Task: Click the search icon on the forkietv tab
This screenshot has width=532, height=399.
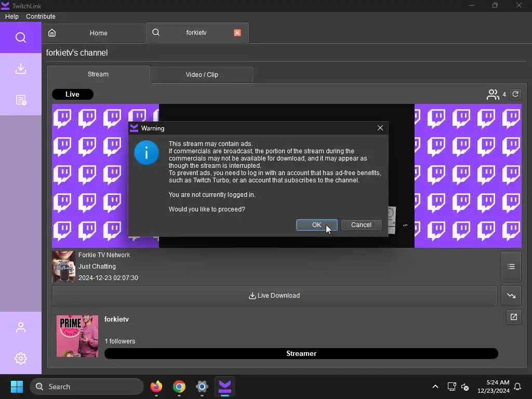Action: pos(156,33)
